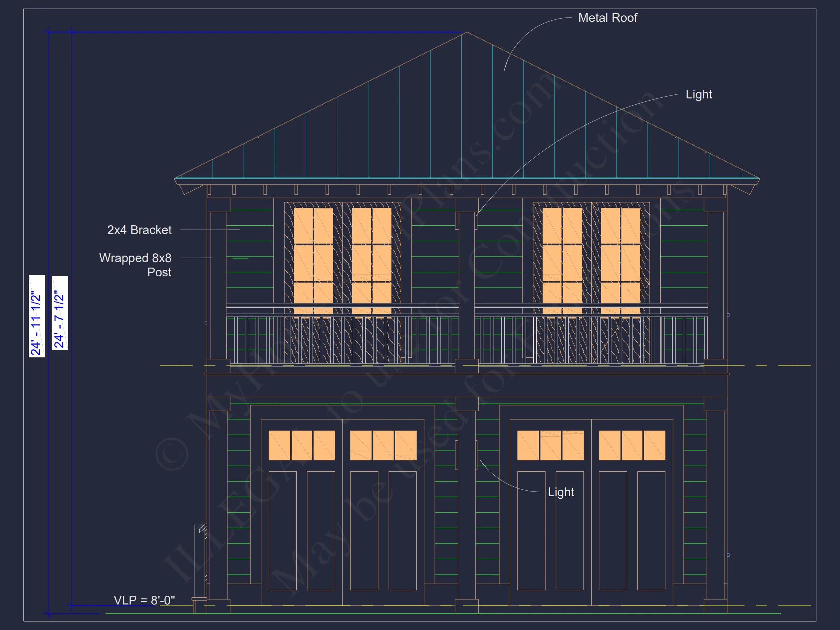Click left garage door's first transom window
840x630 pixels.
pyautogui.click(x=279, y=445)
